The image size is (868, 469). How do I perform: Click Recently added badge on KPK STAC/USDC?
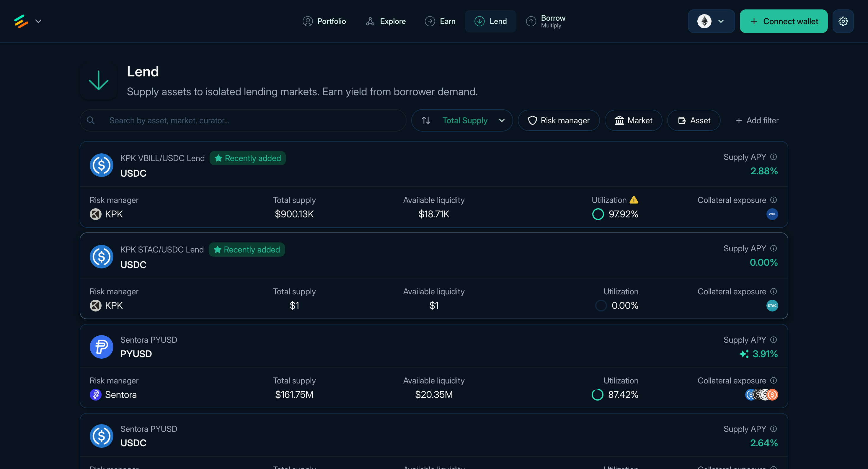(247, 250)
